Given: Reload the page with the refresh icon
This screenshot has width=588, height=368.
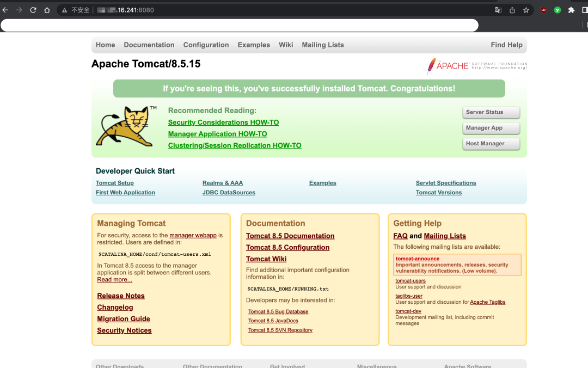Looking at the screenshot, I should coord(33,10).
